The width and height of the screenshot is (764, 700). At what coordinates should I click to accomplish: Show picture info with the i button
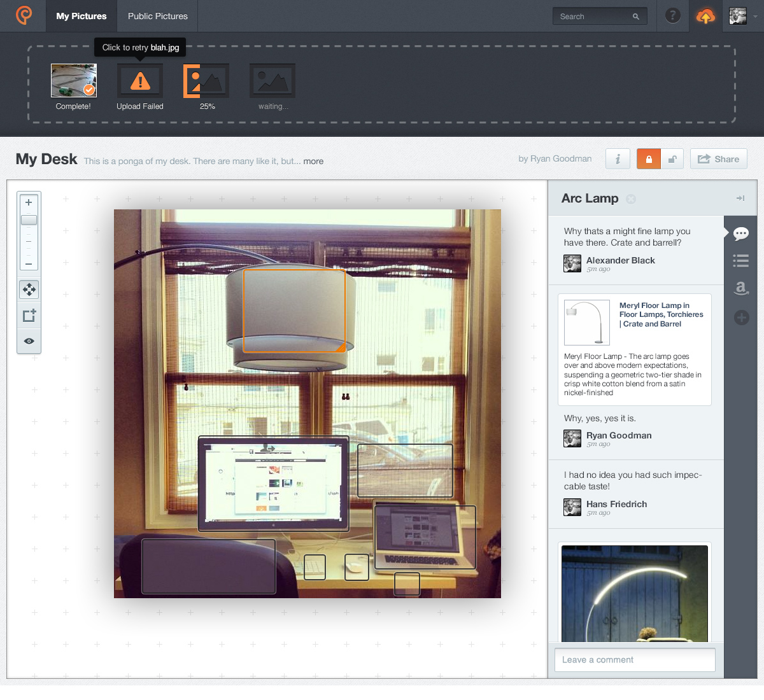tap(618, 159)
